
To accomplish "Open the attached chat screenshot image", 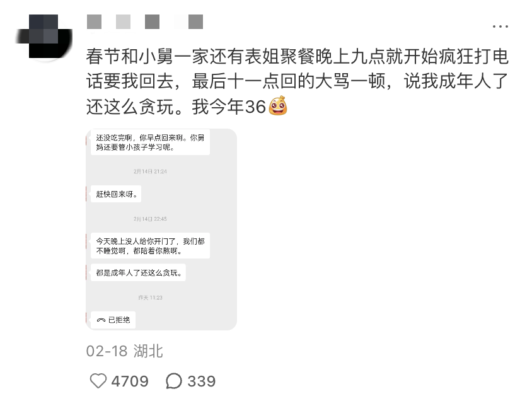I will coord(161,230).
